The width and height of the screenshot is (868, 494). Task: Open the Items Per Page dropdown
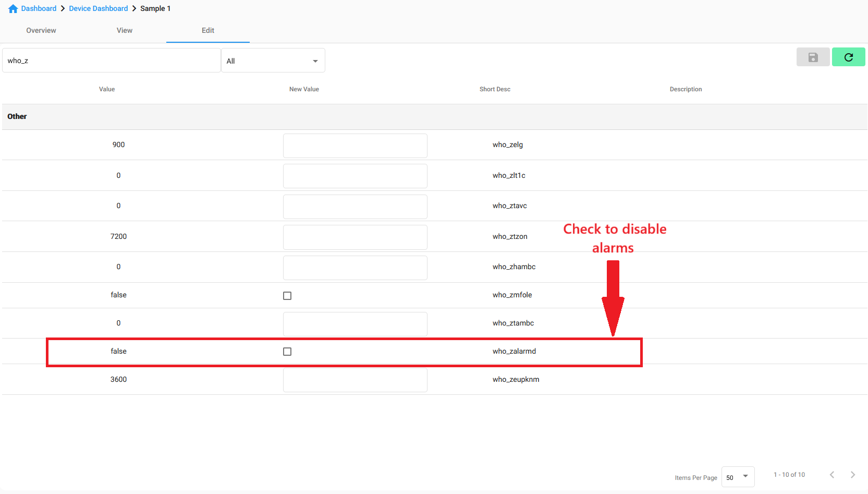coord(738,477)
